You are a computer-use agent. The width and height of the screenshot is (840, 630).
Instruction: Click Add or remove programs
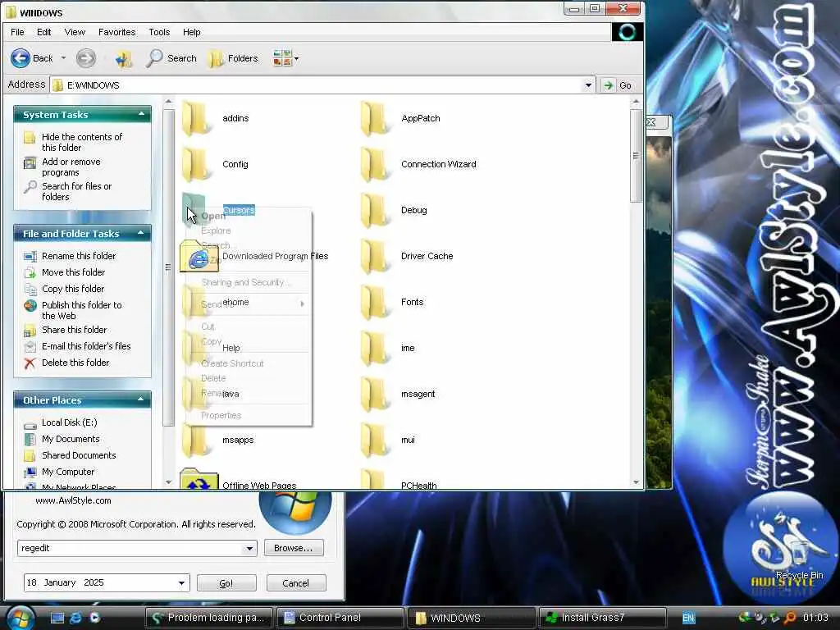71,167
